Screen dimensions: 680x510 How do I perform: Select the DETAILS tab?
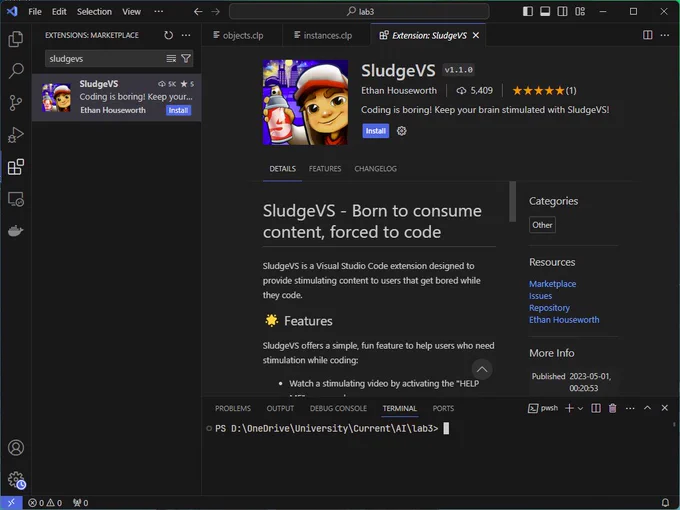pos(282,169)
